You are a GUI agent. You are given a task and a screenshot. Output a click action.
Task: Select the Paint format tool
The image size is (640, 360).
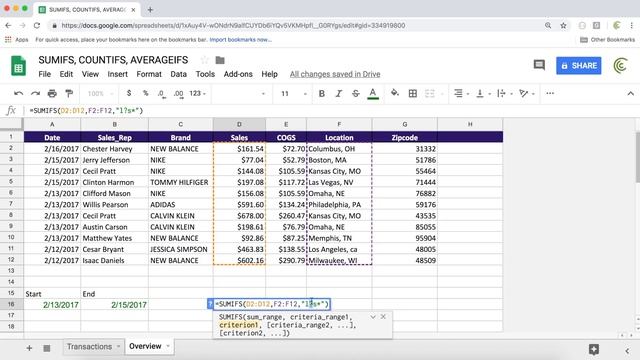click(69, 93)
